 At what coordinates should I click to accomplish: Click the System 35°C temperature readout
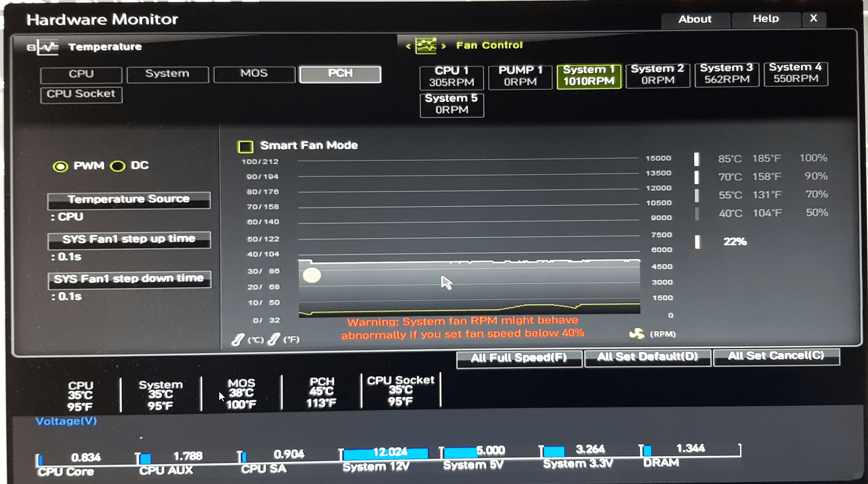click(161, 395)
